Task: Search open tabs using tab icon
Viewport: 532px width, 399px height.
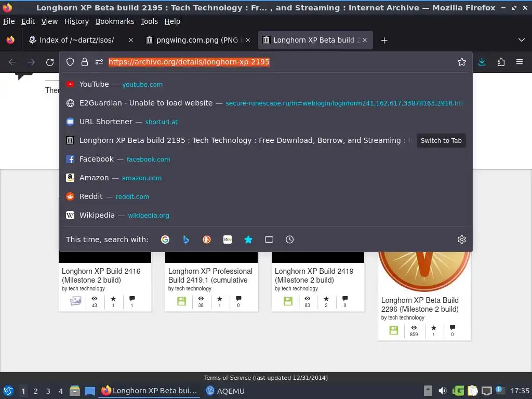Action: click(269, 240)
